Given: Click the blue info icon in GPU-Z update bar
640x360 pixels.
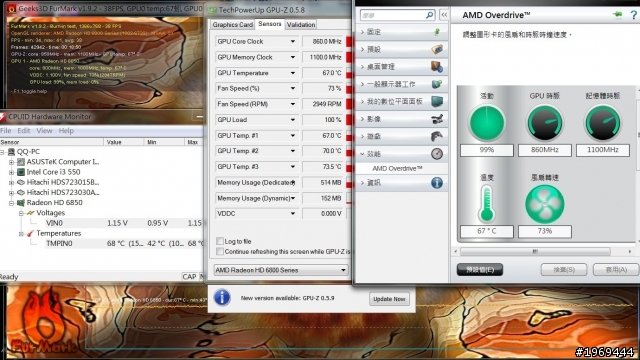Looking at the screenshot, I should [x=222, y=298].
